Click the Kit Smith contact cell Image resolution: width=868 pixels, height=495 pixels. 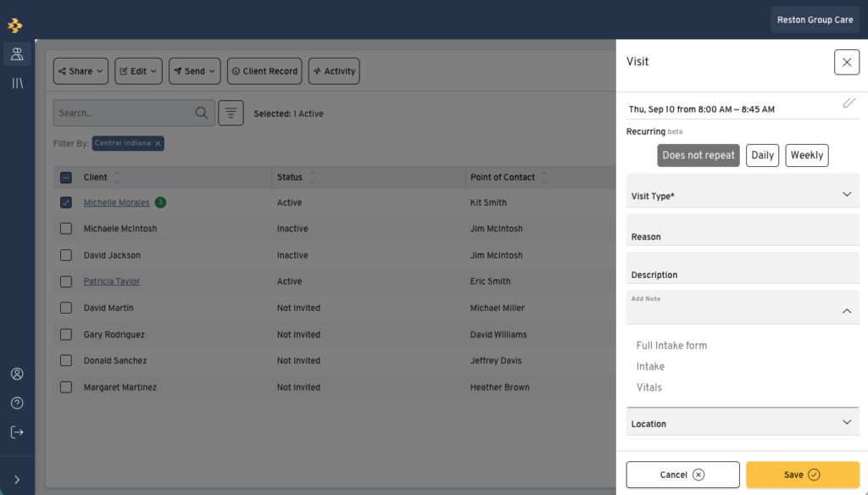(488, 203)
